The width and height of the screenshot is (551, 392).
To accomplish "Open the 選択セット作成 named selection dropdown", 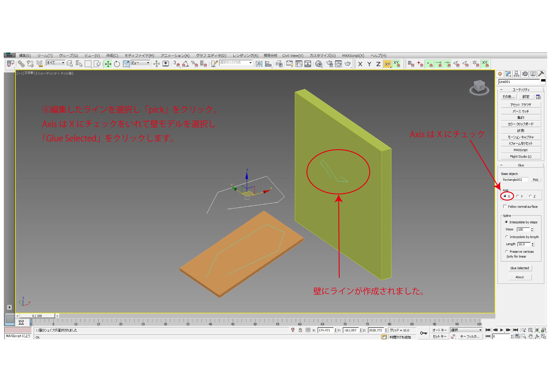I will tap(250, 63).
